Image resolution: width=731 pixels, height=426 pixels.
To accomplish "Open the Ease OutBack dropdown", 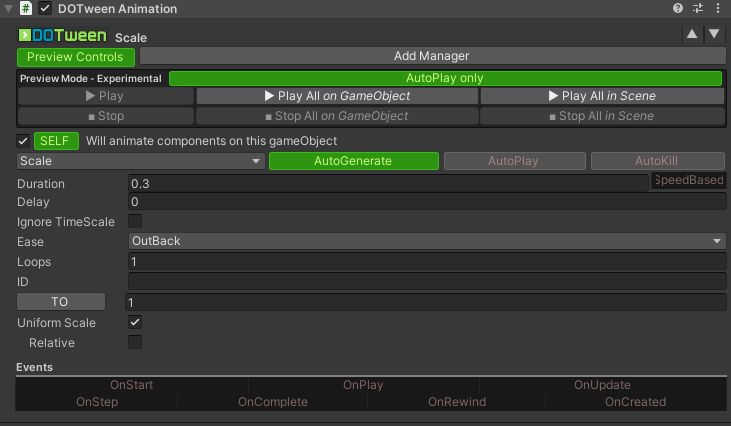I will [x=427, y=241].
